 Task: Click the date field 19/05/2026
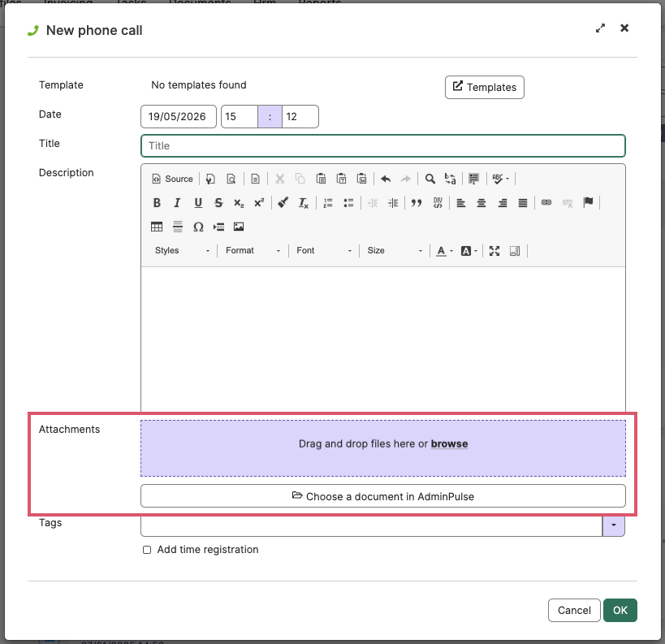coord(179,117)
